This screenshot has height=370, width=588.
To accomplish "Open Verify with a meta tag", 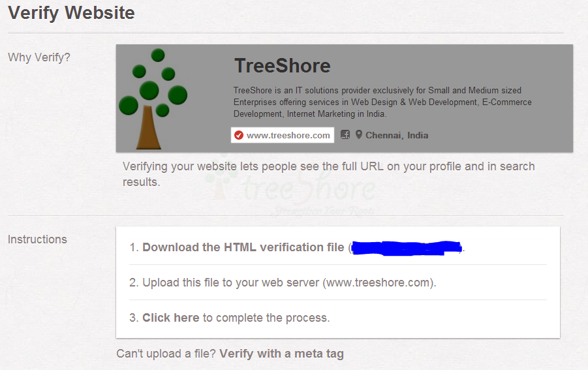I will [282, 354].
